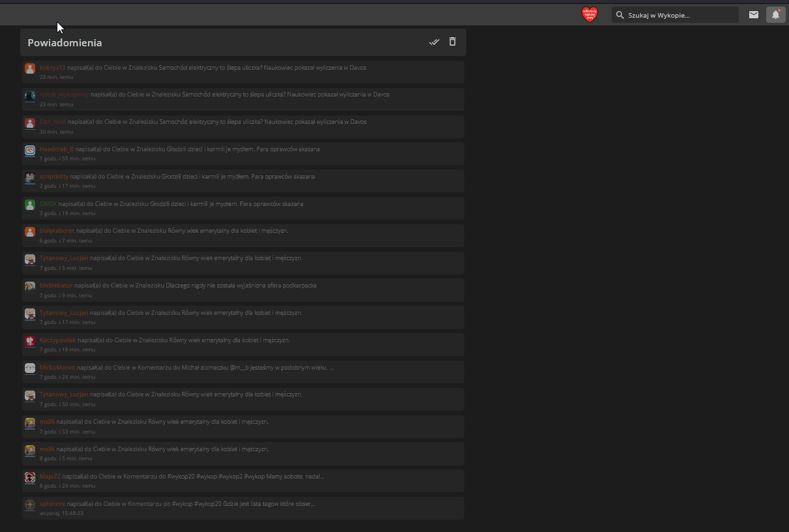Open OMZK's green avatar
The width and height of the screenshot is (789, 532).
(30, 205)
